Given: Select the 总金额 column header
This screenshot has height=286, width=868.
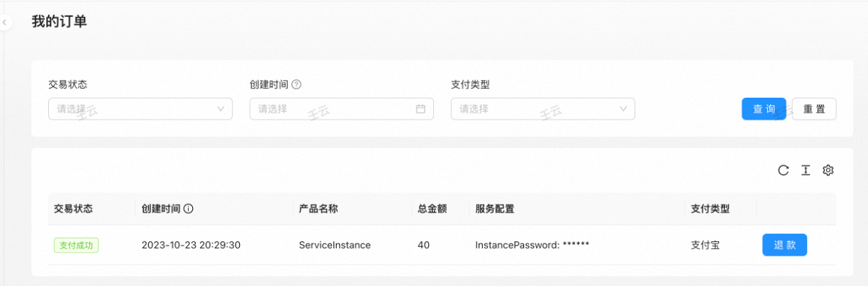Looking at the screenshot, I should 431,209.
